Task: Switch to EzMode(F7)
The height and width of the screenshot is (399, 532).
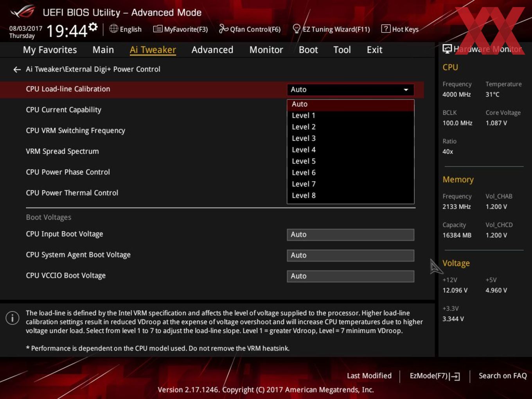Action: 435,376
